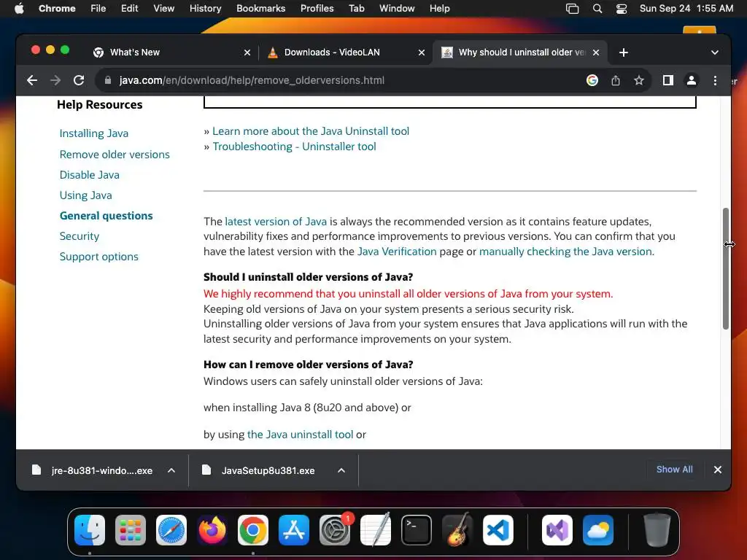The width and height of the screenshot is (747, 560).
Task: Open Finder from the Dock
Action: 90,530
